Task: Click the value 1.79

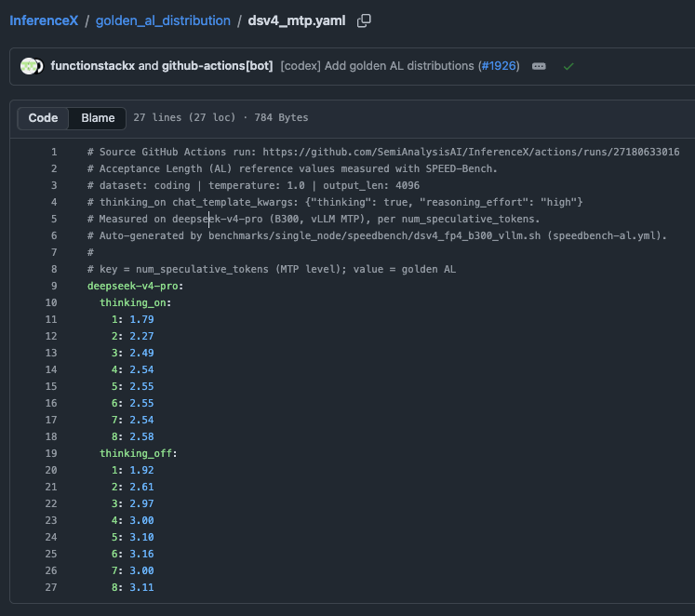Action: tap(141, 319)
